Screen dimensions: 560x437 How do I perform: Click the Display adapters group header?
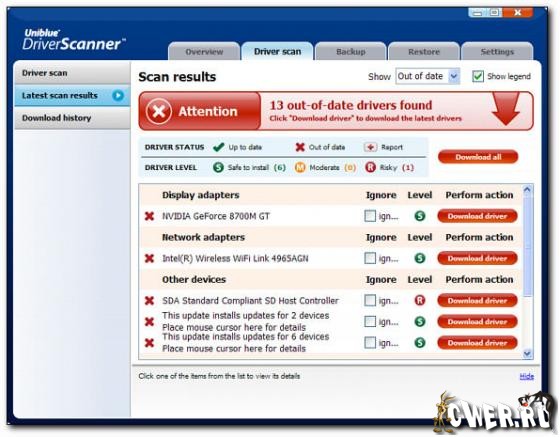pos(200,195)
